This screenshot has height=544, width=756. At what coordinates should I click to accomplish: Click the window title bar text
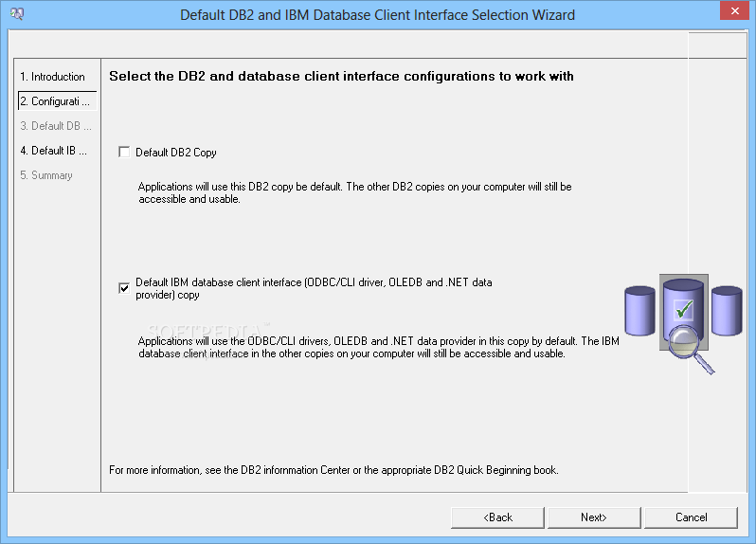point(377,15)
